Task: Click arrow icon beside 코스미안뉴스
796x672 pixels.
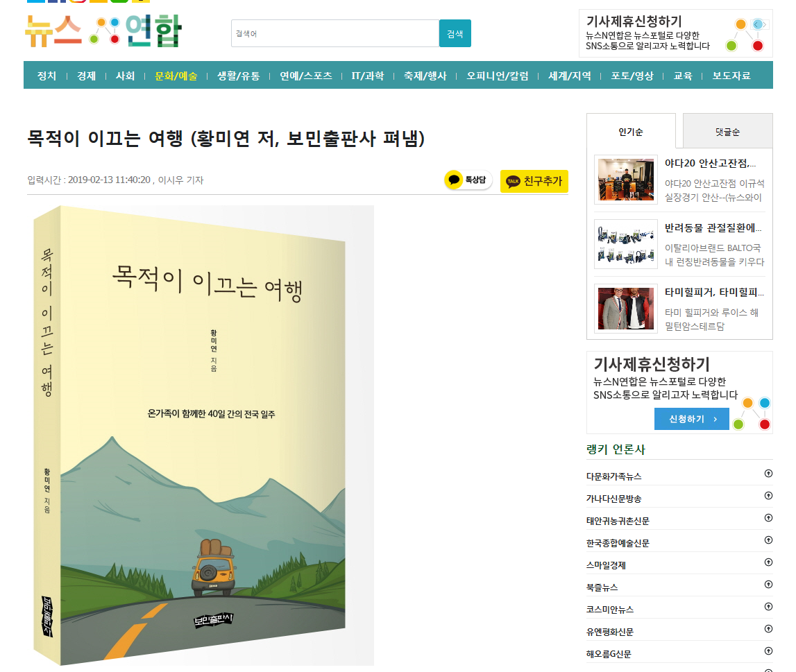Action: 768,607
